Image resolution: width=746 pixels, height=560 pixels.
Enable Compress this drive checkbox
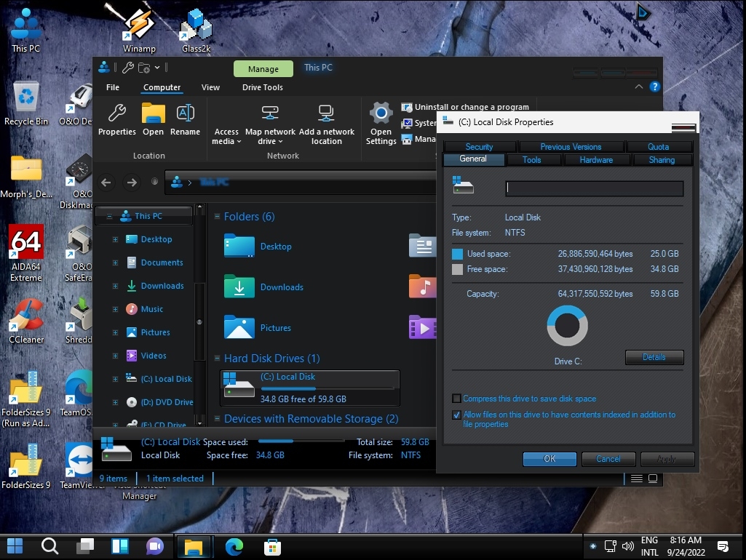point(456,399)
